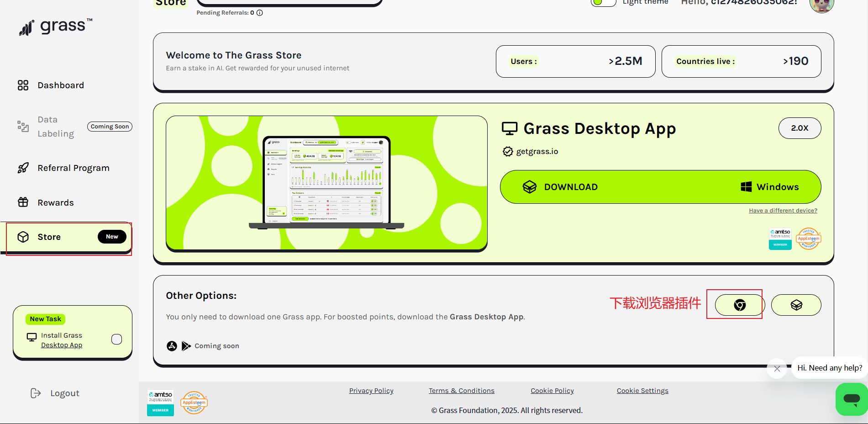Click the Grass Desktop App monitor icon

point(510,129)
